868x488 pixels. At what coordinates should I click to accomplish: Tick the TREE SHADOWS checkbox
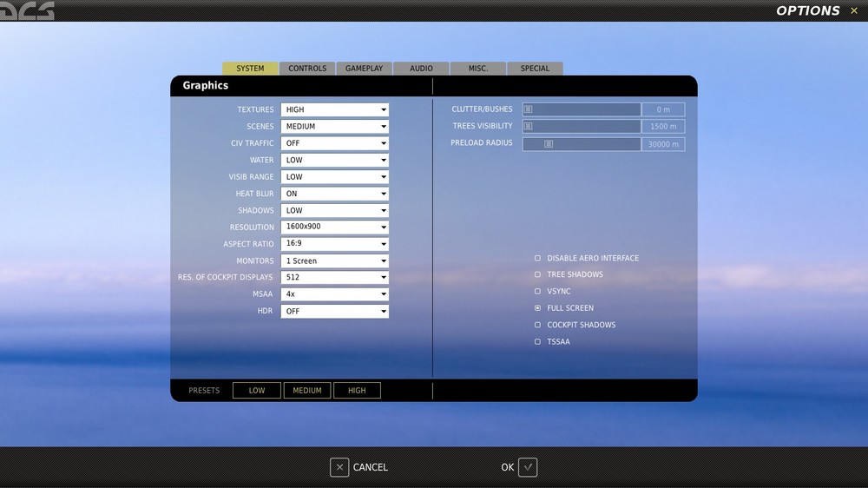[537, 274]
